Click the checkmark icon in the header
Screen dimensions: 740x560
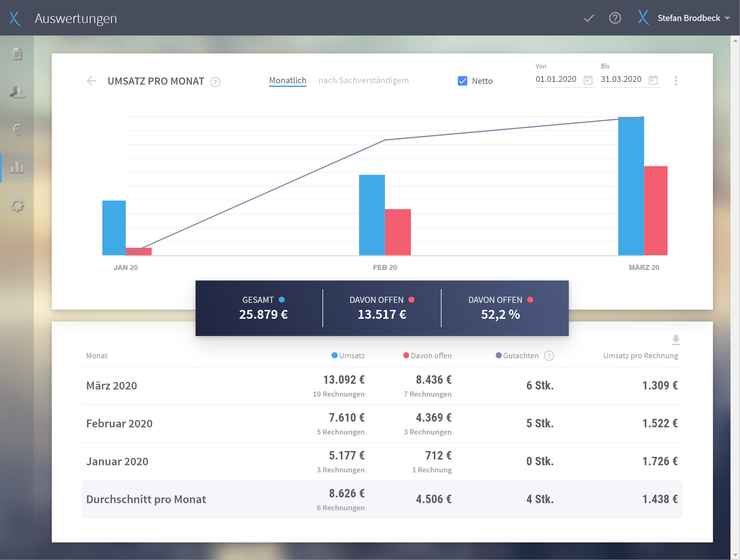coord(589,18)
